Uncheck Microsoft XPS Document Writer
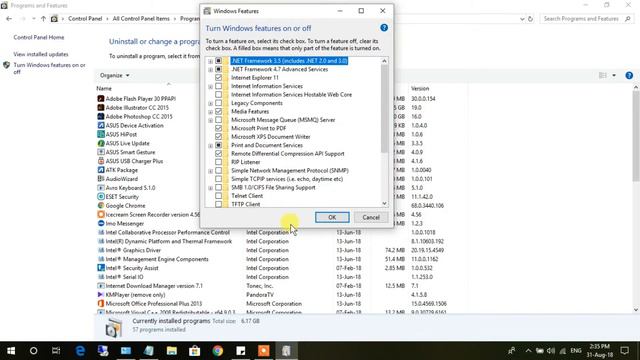Screen dimensions: 640x360 coord(218,137)
